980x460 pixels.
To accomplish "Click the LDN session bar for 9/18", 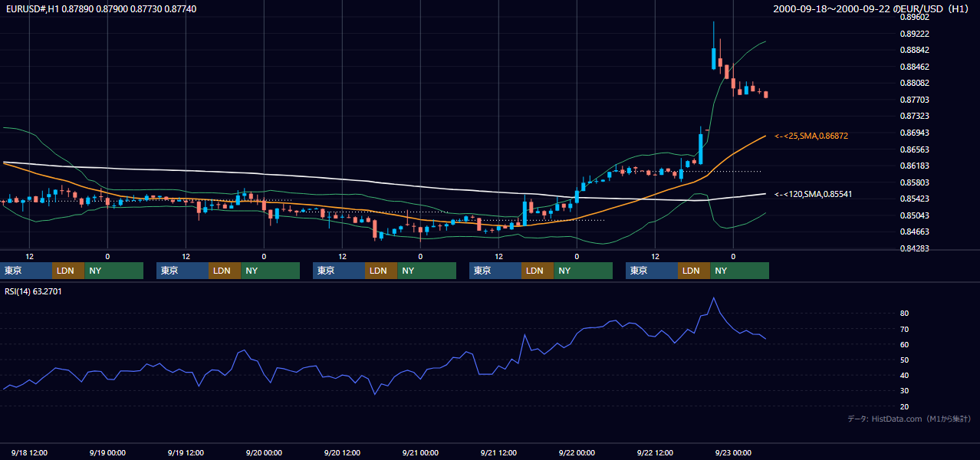I will [68, 271].
